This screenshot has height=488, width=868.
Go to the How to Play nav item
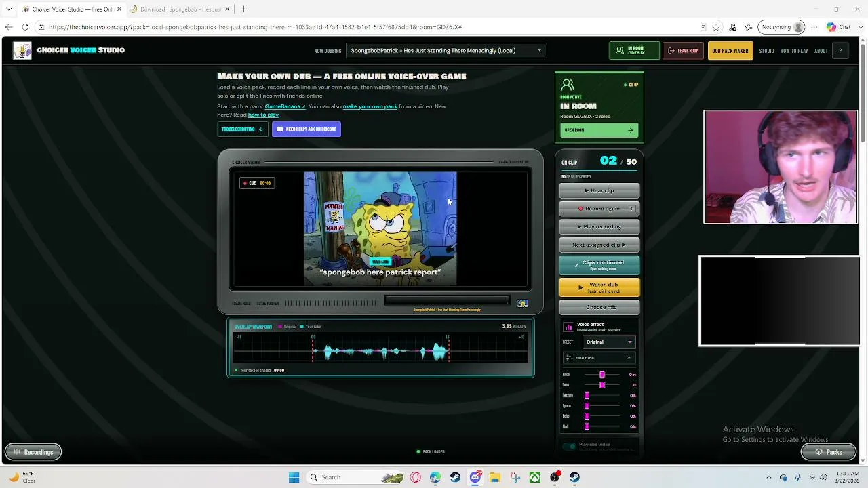tap(794, 51)
